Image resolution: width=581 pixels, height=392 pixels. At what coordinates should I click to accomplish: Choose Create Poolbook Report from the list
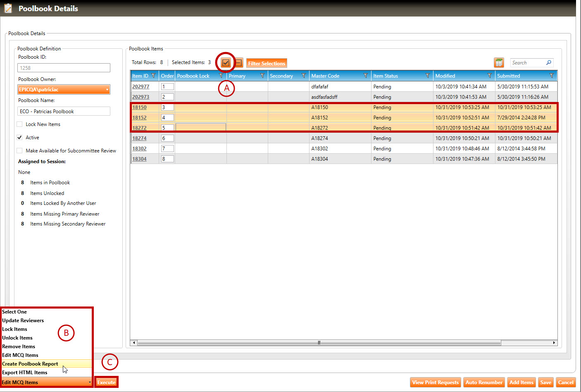(30, 364)
